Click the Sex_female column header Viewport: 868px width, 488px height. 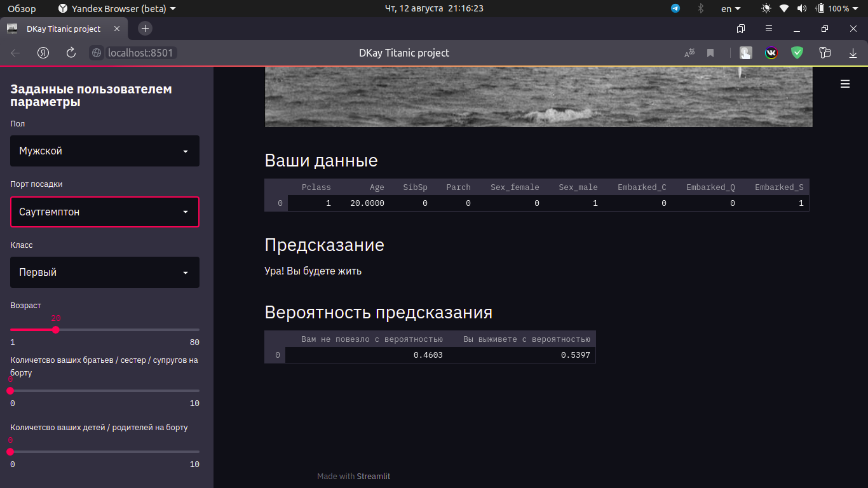click(x=515, y=187)
